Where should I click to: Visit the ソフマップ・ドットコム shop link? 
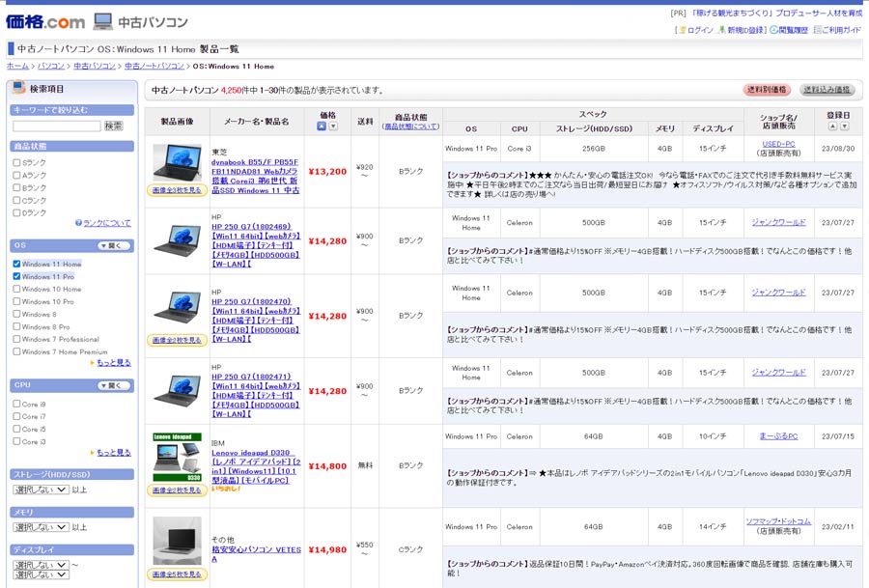[x=778, y=521]
